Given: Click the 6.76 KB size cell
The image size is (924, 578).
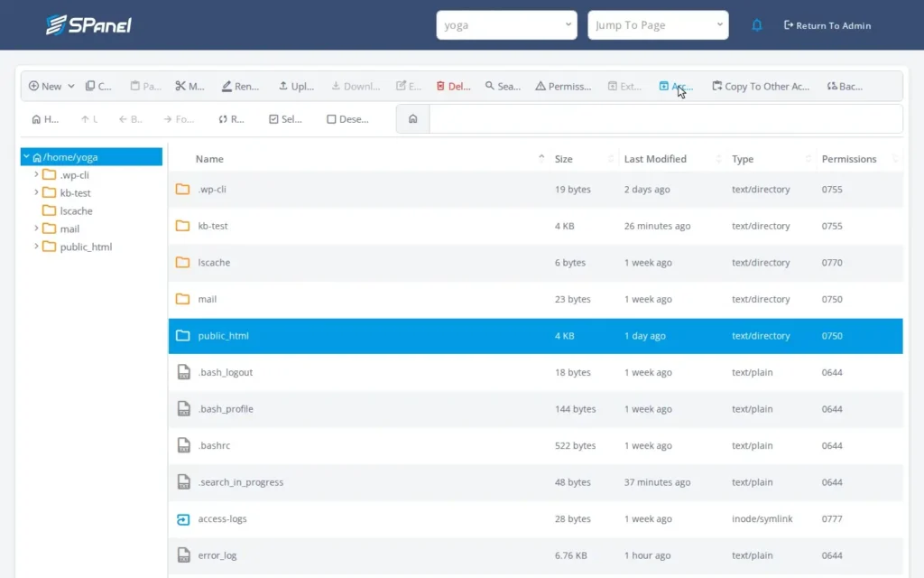Looking at the screenshot, I should 570,555.
